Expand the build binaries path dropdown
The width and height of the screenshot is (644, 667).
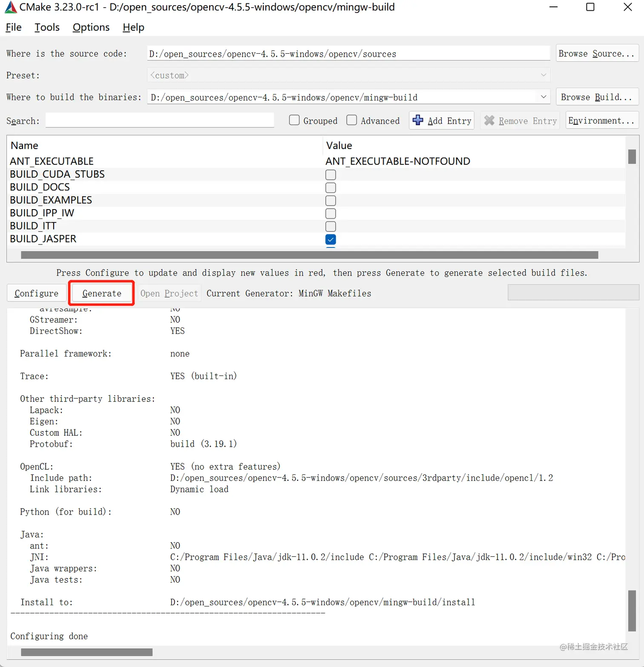coord(543,97)
